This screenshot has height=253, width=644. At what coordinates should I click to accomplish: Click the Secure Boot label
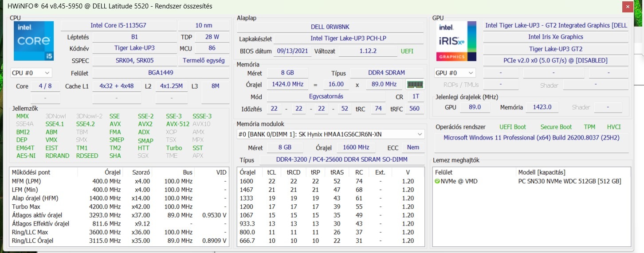pyautogui.click(x=556, y=127)
